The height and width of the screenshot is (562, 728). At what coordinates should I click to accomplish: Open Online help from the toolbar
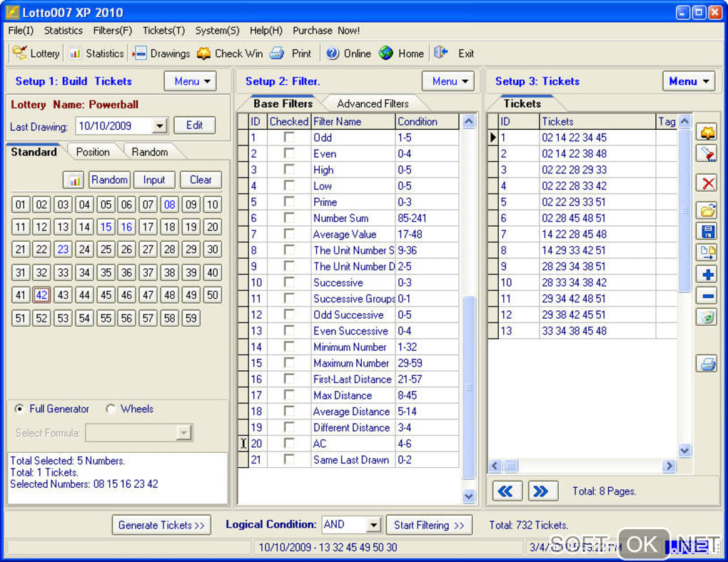[x=348, y=53]
